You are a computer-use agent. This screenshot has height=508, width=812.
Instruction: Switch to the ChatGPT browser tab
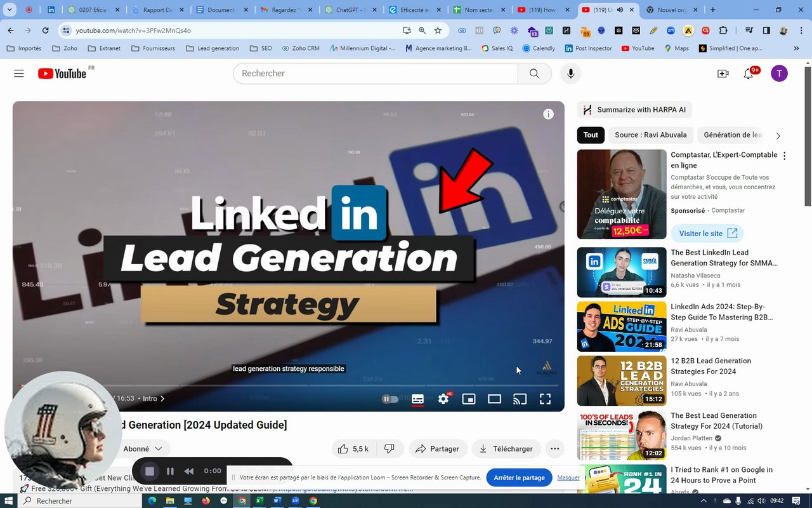point(351,10)
